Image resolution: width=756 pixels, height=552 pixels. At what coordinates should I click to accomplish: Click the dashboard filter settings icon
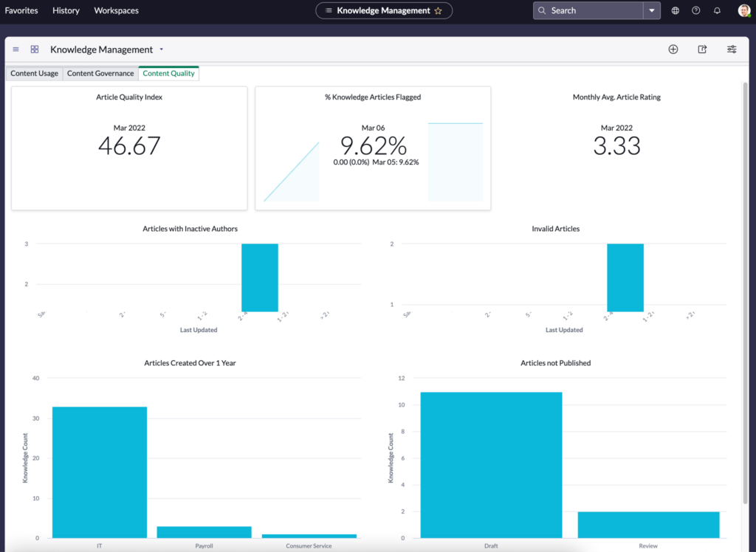731,49
